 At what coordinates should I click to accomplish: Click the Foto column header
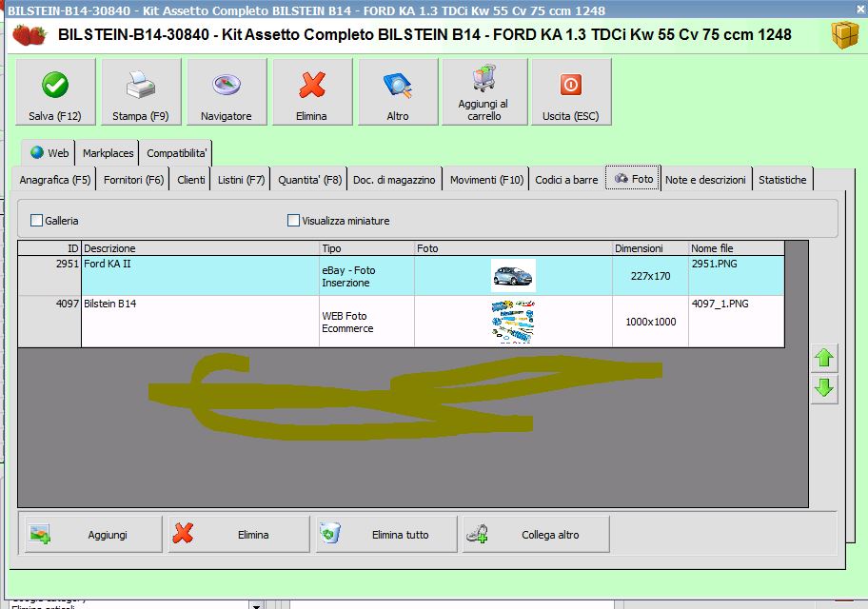[513, 248]
